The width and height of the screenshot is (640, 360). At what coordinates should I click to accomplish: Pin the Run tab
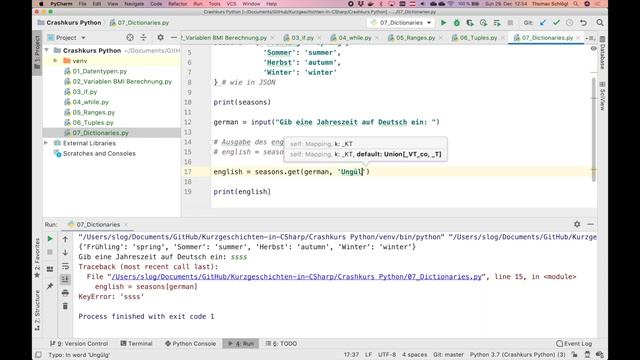point(50,286)
